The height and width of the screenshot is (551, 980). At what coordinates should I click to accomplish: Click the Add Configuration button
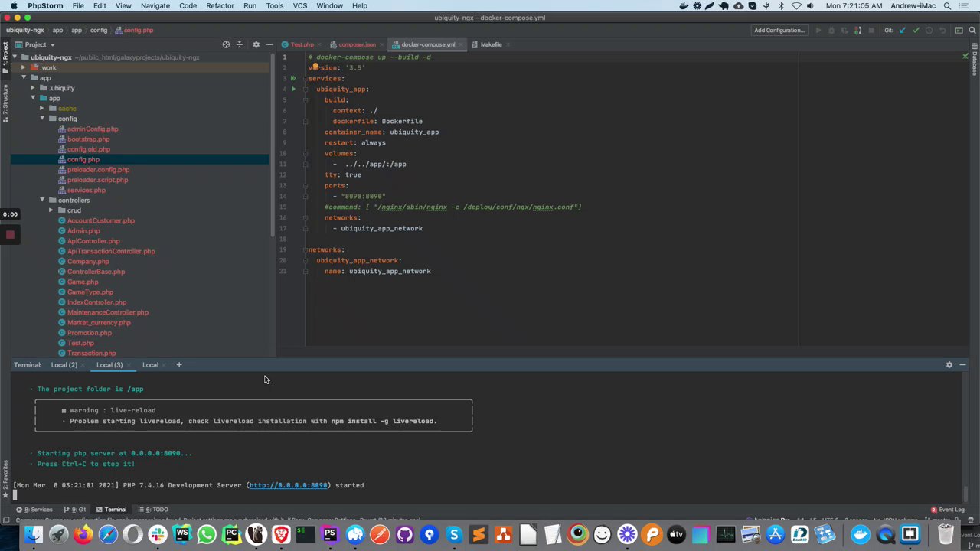tap(779, 31)
